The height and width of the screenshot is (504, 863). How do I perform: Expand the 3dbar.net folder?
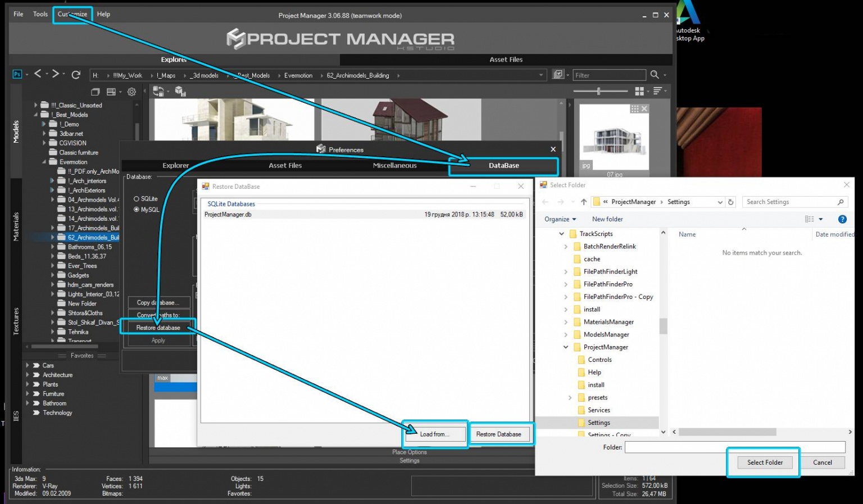(44, 134)
